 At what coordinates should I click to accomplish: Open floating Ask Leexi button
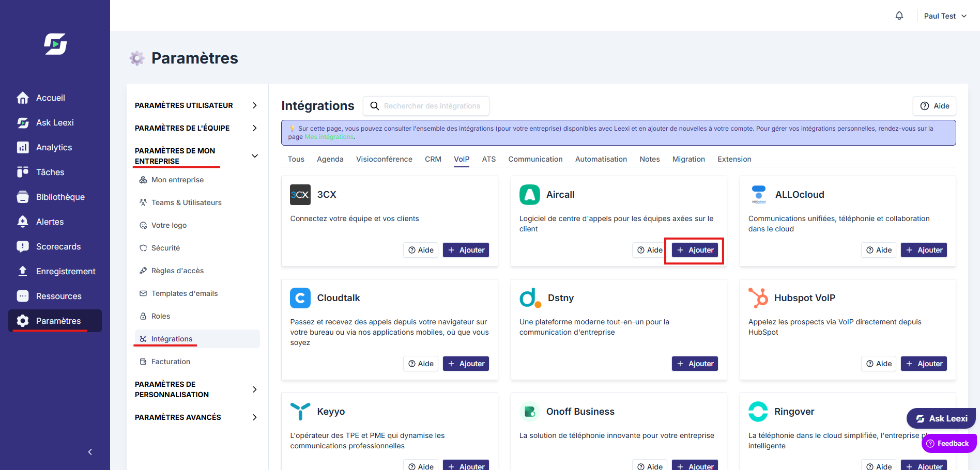coord(941,418)
